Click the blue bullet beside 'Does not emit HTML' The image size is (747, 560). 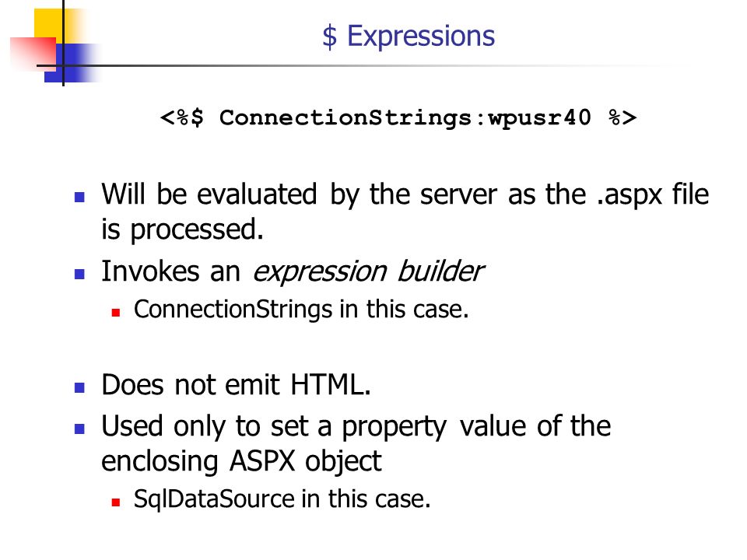(79, 387)
